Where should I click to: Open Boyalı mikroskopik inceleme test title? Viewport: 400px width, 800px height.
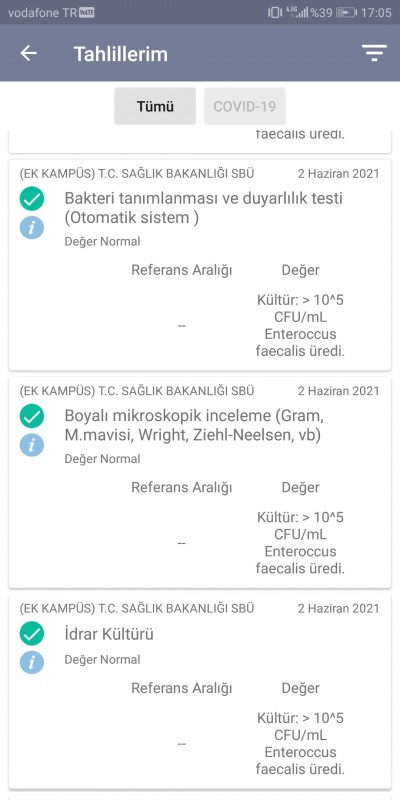tap(194, 426)
